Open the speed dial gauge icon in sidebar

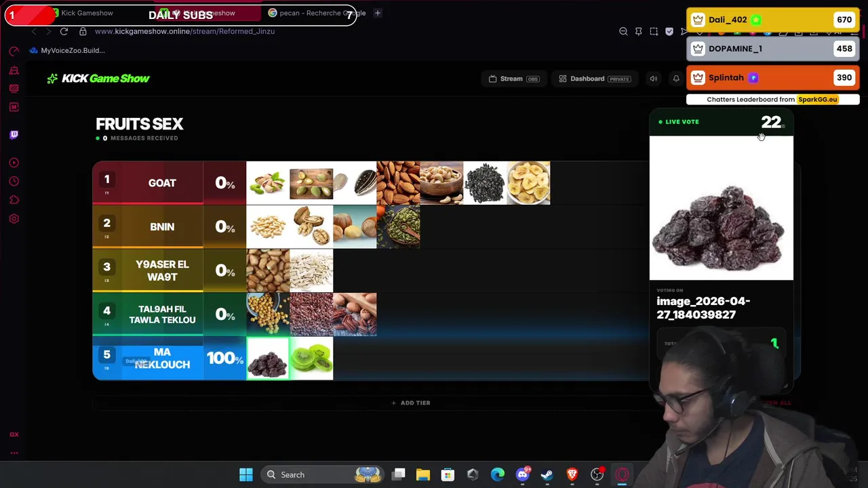(x=14, y=52)
